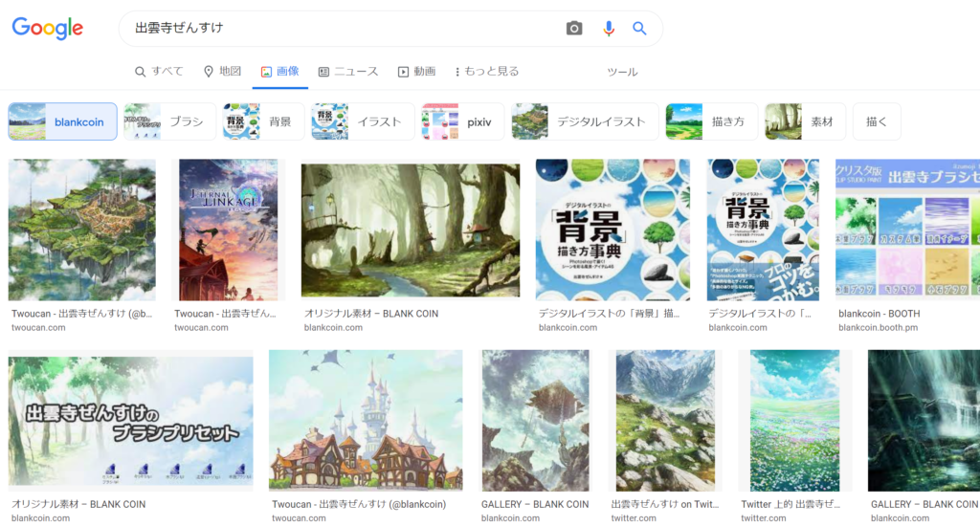The height and width of the screenshot is (526, 980).
Task: Apply the 描く filter chip
Action: (877, 121)
